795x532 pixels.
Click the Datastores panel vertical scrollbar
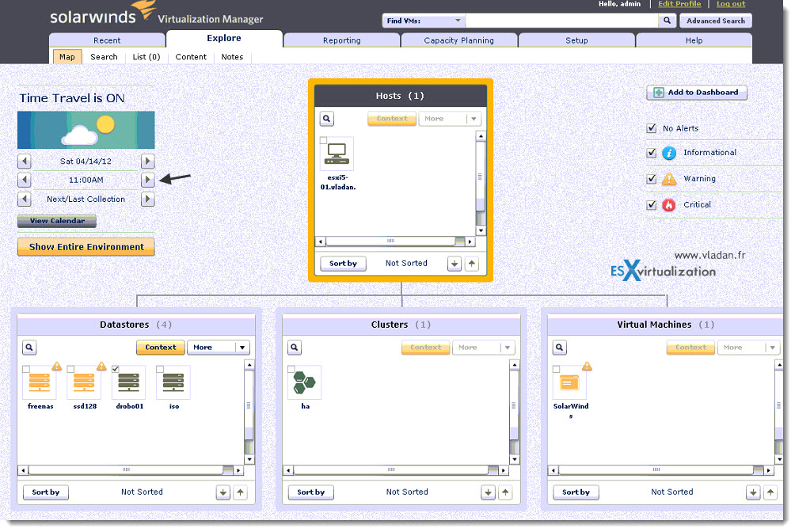pos(249,412)
